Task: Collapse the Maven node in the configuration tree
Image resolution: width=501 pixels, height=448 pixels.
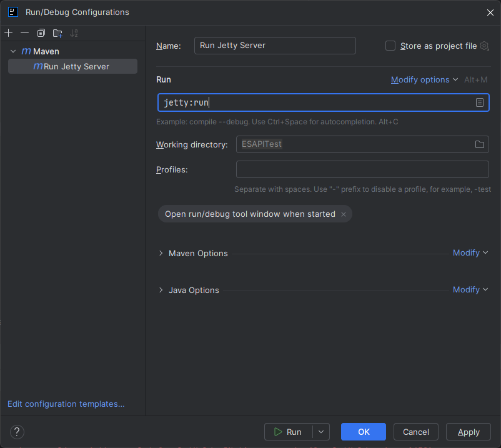Action: tap(13, 51)
